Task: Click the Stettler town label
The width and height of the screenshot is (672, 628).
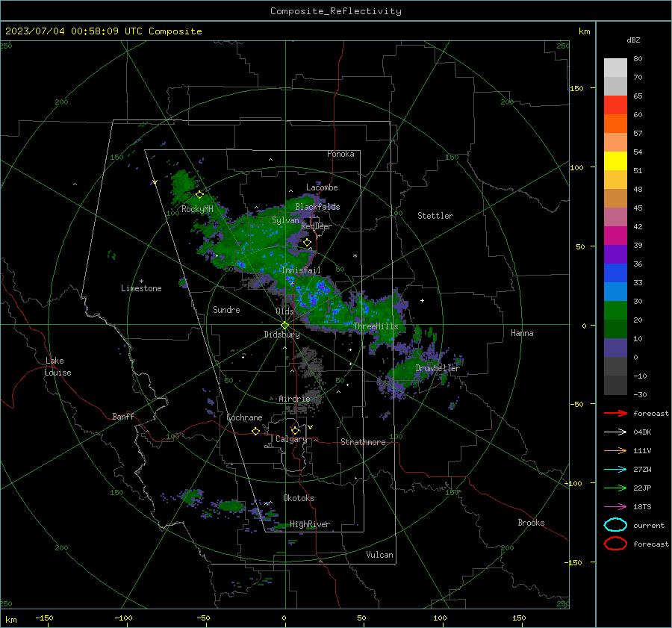Action: pos(435,216)
